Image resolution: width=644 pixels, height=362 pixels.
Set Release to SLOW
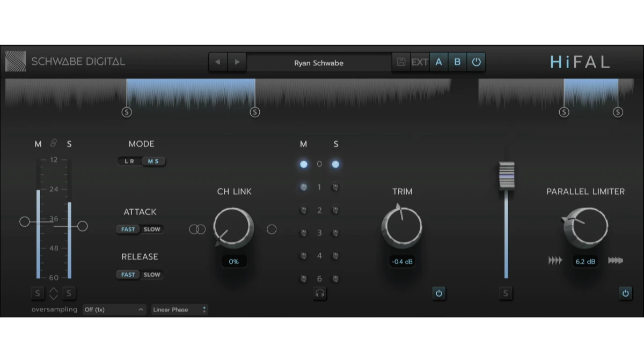[x=152, y=275]
